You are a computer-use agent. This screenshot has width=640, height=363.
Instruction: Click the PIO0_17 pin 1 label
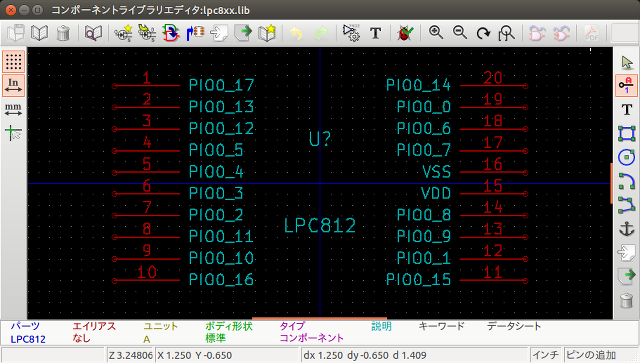222,85
